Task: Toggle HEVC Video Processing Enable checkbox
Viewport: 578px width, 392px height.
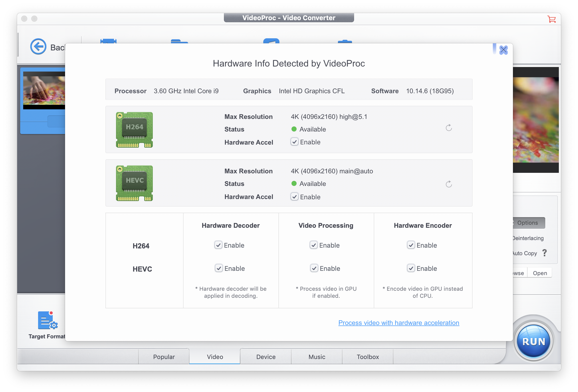Action: click(x=314, y=268)
